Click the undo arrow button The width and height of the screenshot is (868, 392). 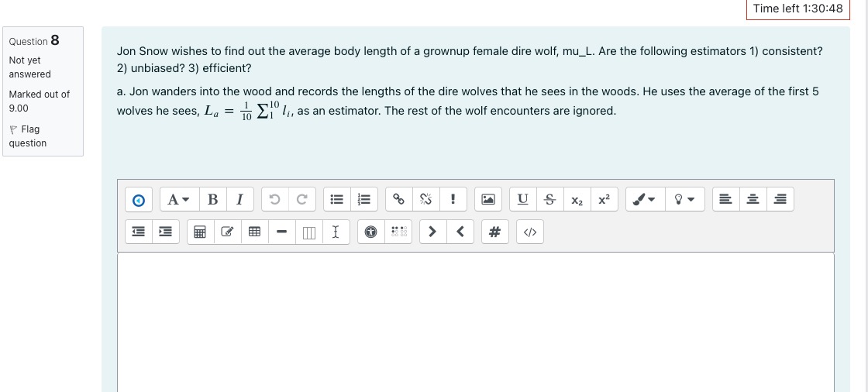(x=274, y=200)
